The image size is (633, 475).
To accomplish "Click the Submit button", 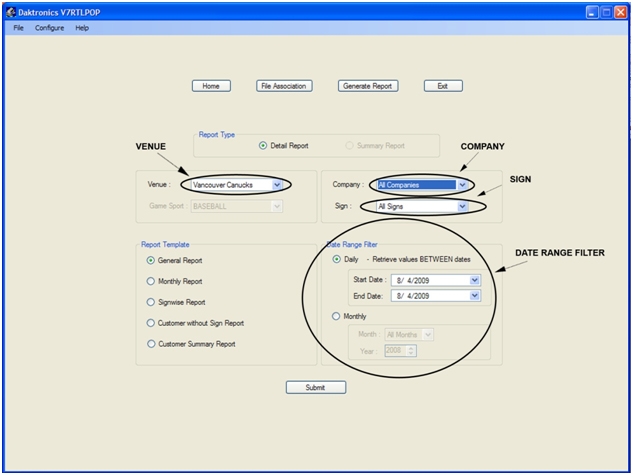I will coord(316,387).
